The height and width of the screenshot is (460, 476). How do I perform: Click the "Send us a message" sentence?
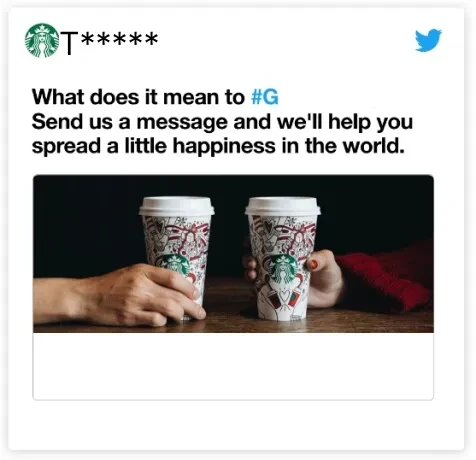[222, 122]
